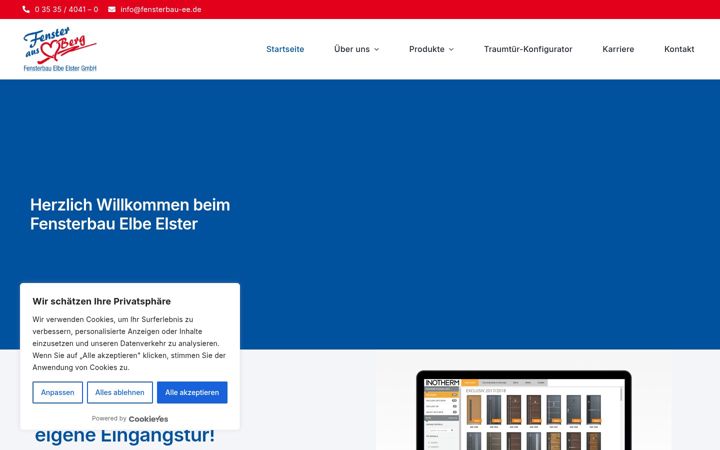This screenshot has height=450, width=720.
Task: Click Anpassen cookie settings button
Action: tap(57, 393)
